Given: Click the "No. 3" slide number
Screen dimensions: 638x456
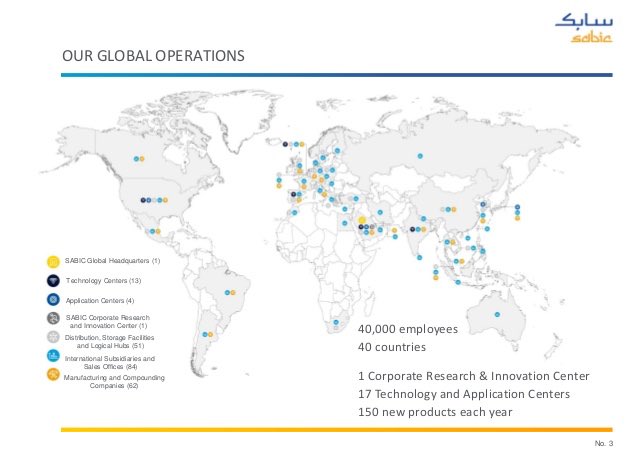Looking at the screenshot, I should pyautogui.click(x=604, y=443).
